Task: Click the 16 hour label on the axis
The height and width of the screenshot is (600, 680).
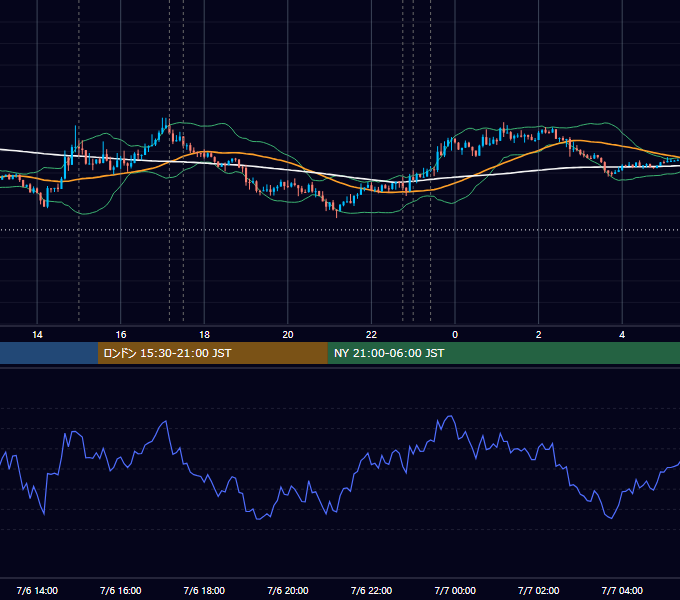Action: click(121, 335)
